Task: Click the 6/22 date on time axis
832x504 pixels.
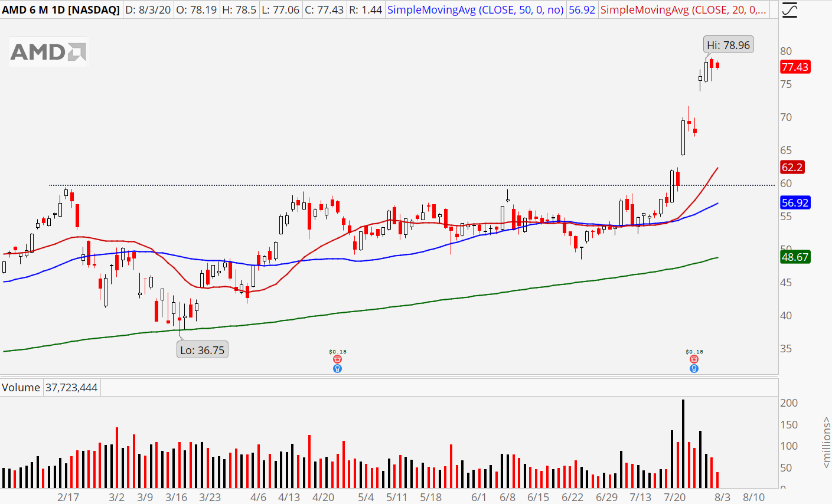Action: (x=572, y=497)
